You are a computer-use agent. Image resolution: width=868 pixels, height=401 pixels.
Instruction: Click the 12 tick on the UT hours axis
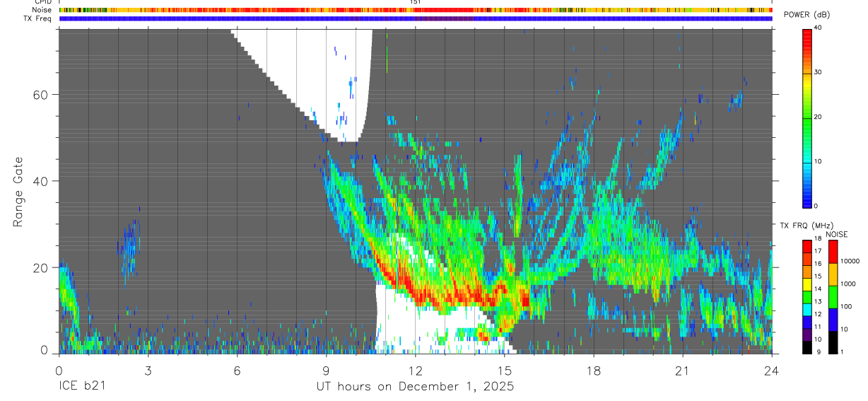[x=415, y=370]
